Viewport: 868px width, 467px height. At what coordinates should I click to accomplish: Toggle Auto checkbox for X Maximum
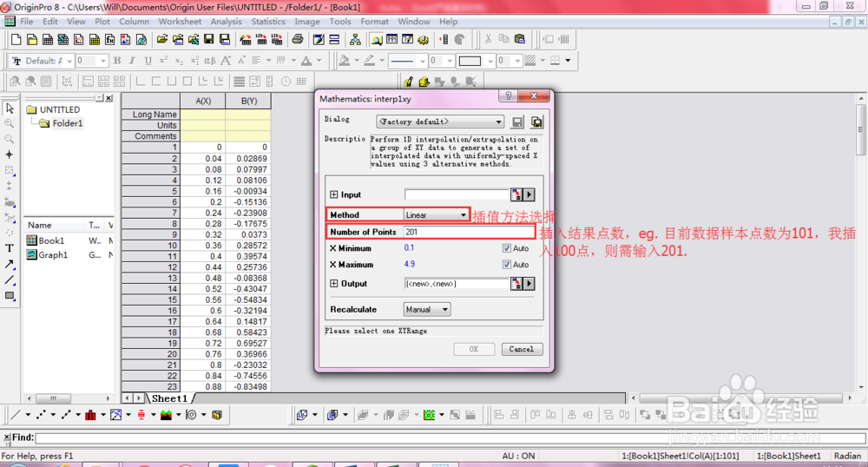tap(507, 265)
